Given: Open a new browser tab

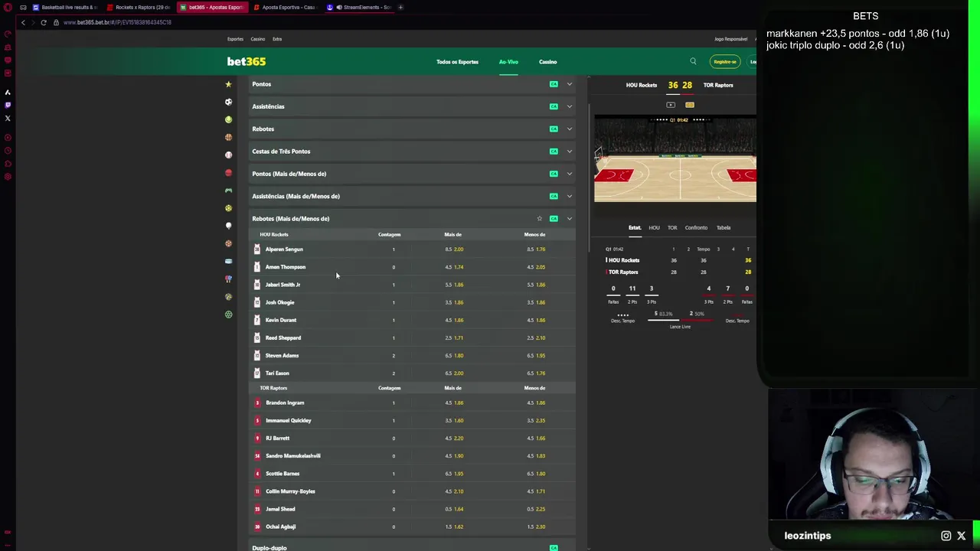Looking at the screenshot, I should [400, 7].
